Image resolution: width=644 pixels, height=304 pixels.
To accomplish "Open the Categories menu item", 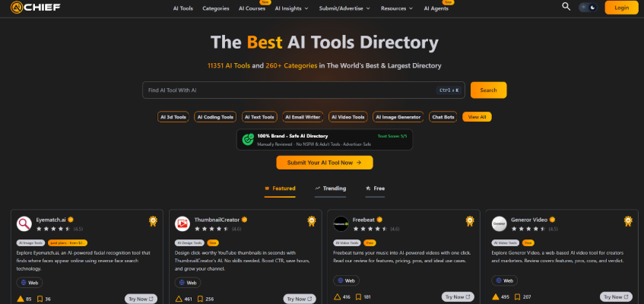I will 216,8.
